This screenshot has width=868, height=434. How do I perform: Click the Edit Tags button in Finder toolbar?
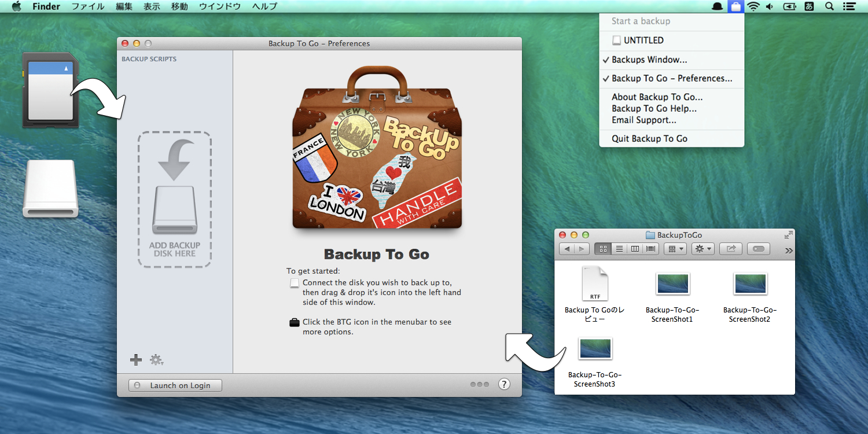tap(759, 249)
